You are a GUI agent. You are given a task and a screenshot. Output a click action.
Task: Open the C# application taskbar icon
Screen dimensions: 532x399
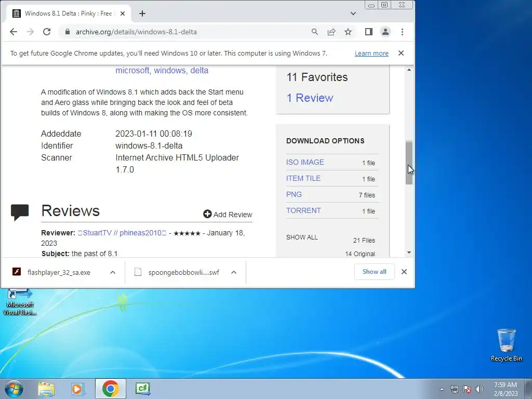142,389
